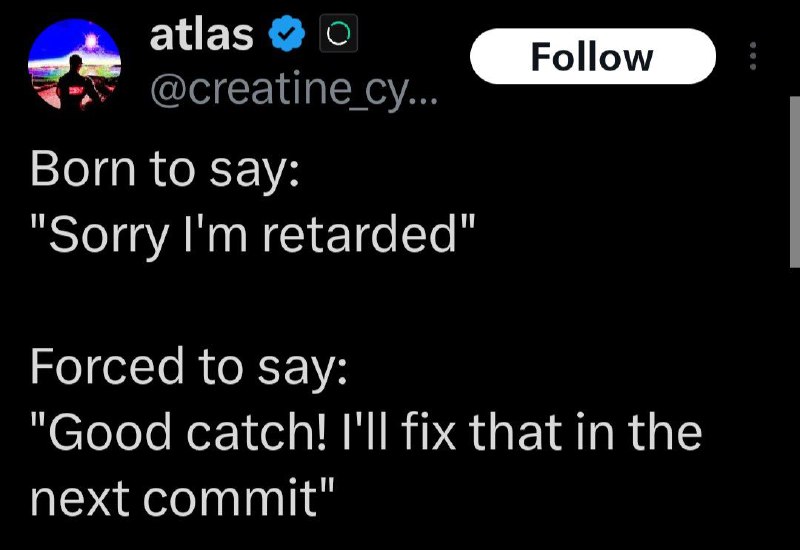Tap the sunset silhouette profile image
Viewport: 800px width, 550px height.
point(74,65)
